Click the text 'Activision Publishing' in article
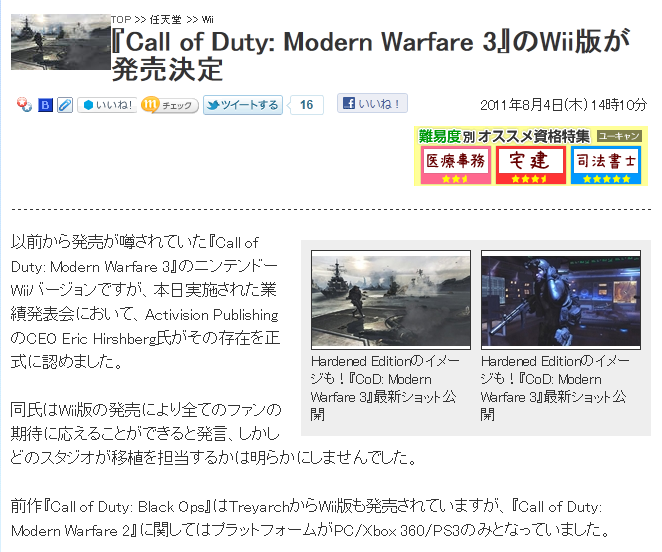 click(212, 315)
